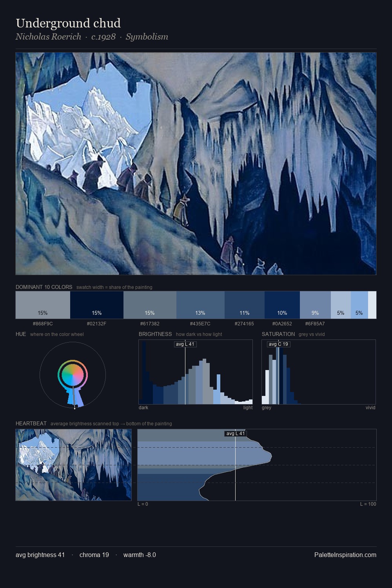
Task: Select the #0A2652 swatch at 10%
Action: [x=282, y=305]
